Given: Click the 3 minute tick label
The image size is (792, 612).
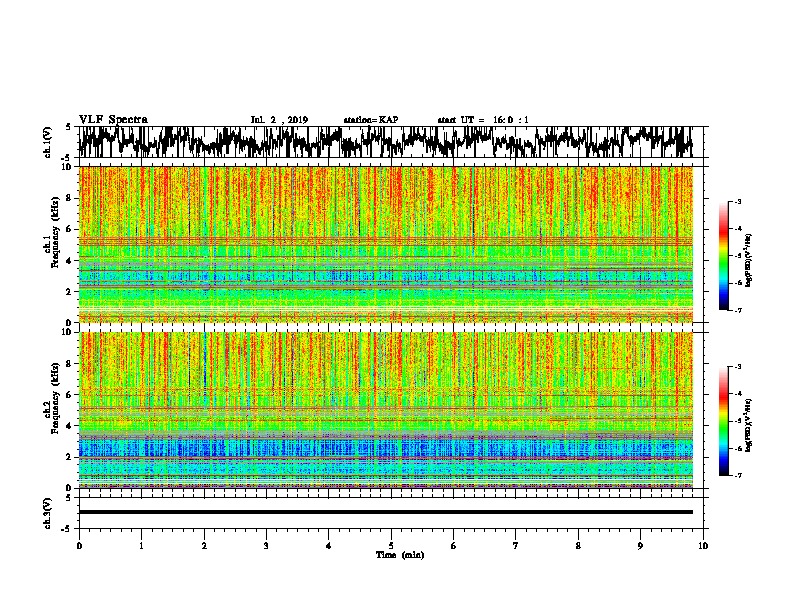Looking at the screenshot, I should (x=266, y=546).
